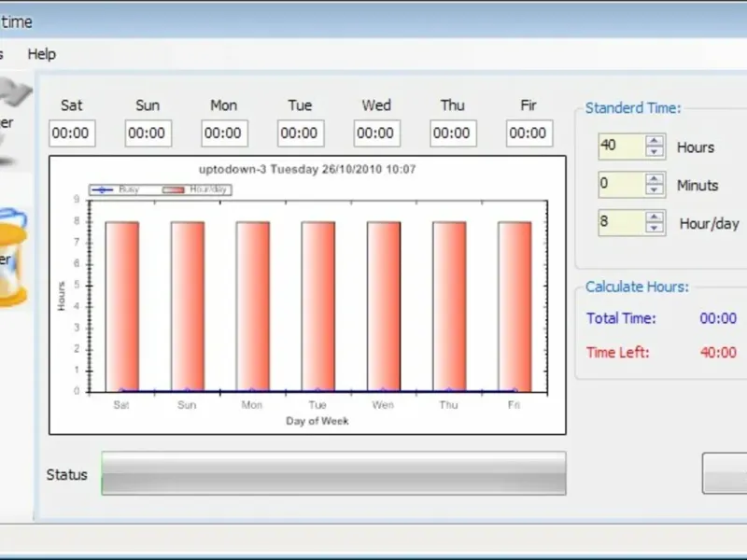Image resolution: width=747 pixels, height=560 pixels.
Task: Increase the standard Hours value
Action: pos(655,141)
